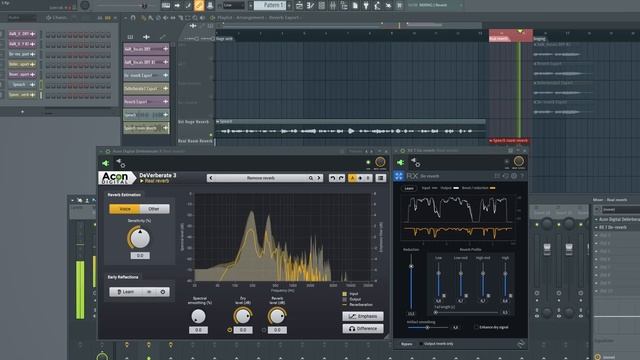Screen dimensions: 640x360
Task: Click the RX preset list icon in header
Action: [x=497, y=176]
